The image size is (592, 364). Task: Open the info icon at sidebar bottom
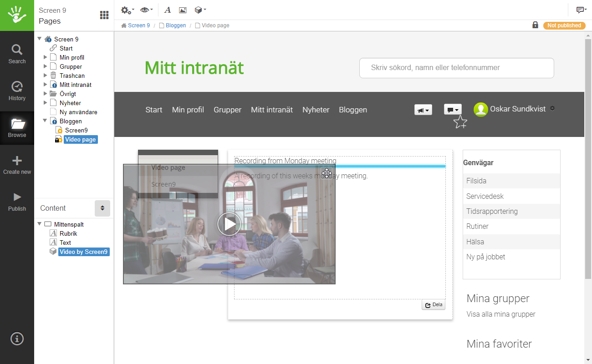tap(17, 339)
